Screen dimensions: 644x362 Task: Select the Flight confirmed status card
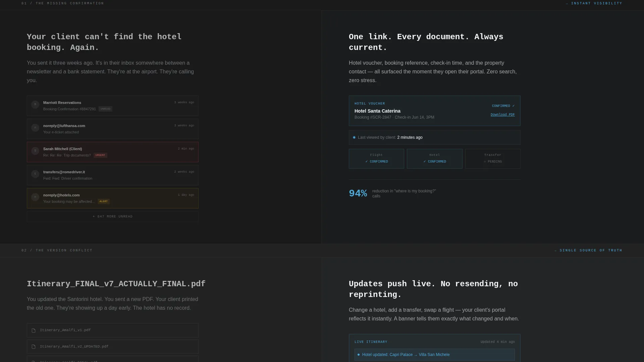click(x=376, y=159)
